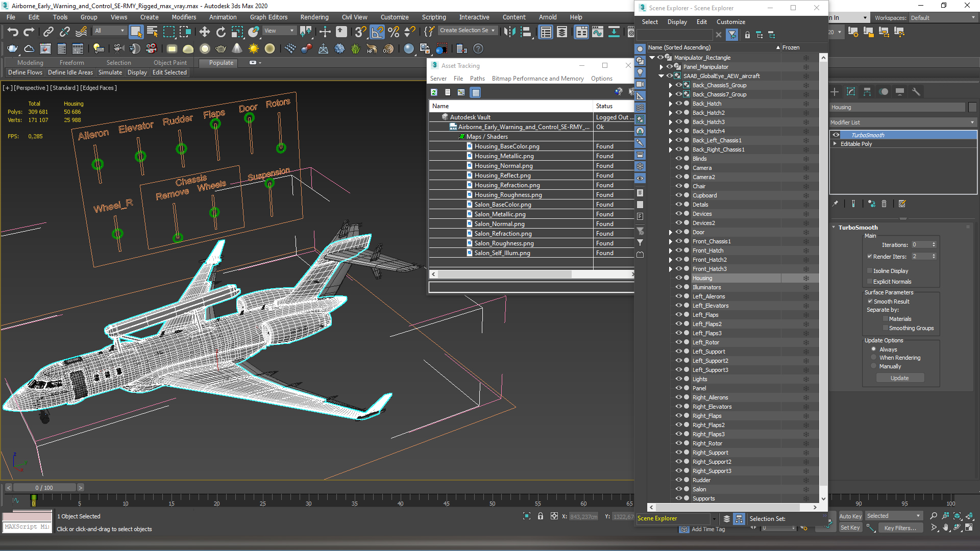The width and height of the screenshot is (980, 551).
Task: Check the Smoothing Groups option
Action: click(x=886, y=328)
